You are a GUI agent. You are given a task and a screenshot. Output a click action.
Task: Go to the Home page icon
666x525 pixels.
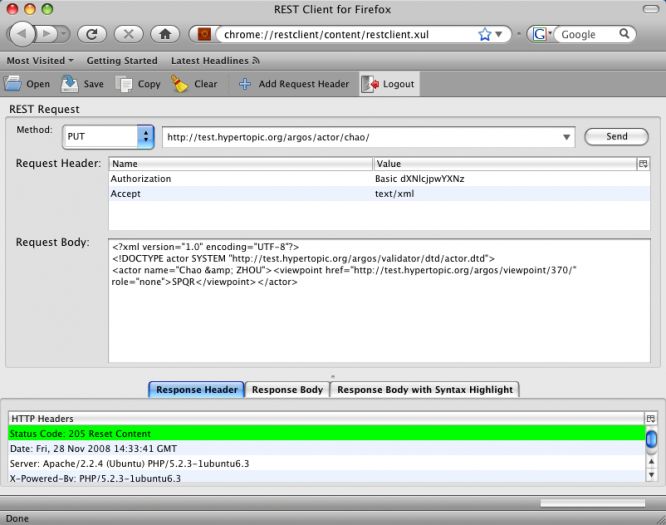(165, 34)
